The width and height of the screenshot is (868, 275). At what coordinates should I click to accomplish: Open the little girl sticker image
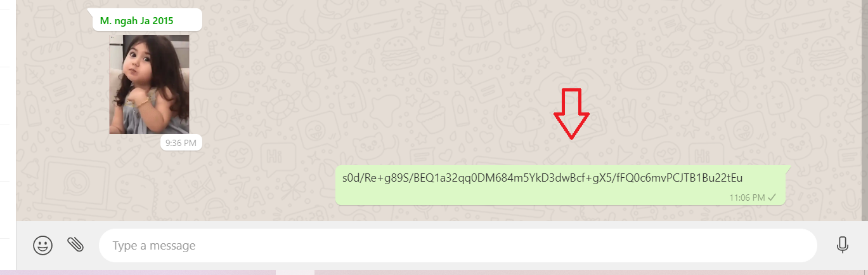click(149, 84)
